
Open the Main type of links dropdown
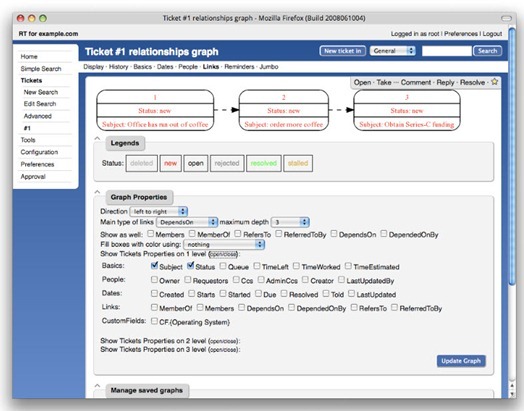pos(187,222)
